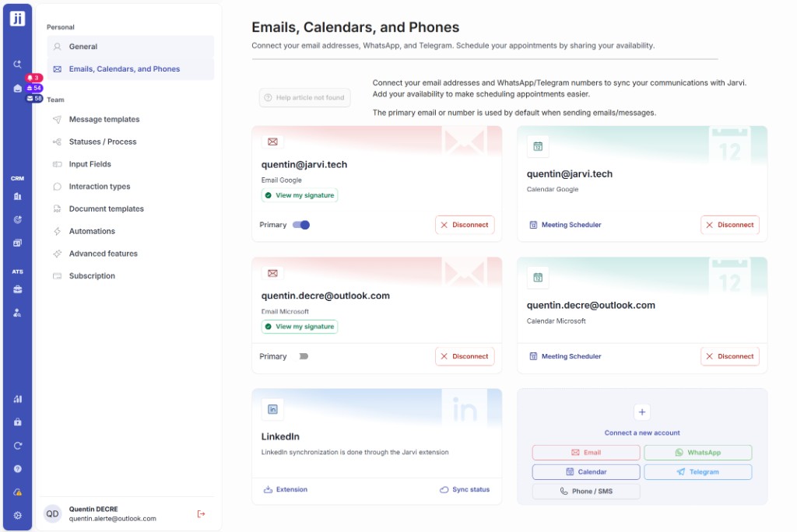Download the LinkedIn Extension
This screenshot has height=532, width=797.
tap(285, 489)
